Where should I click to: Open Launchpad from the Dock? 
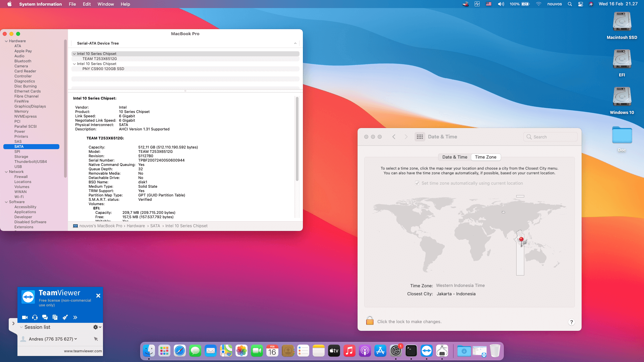[x=164, y=351]
